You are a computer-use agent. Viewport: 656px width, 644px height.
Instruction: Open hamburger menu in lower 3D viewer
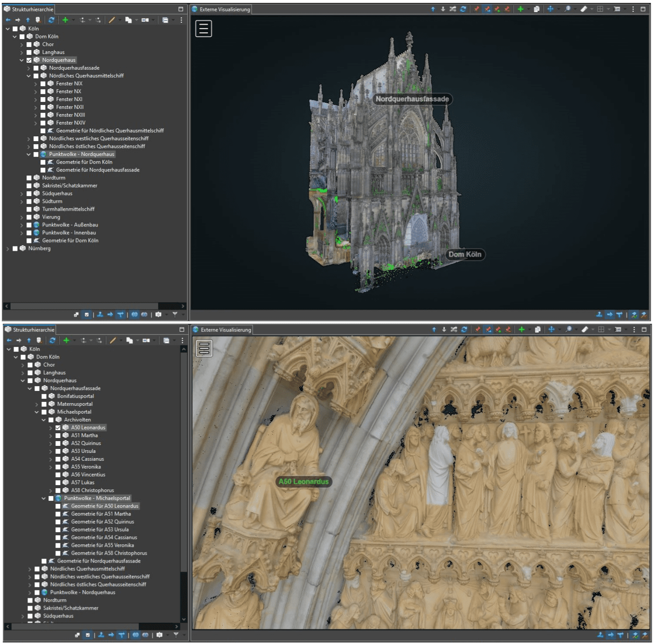pos(204,348)
